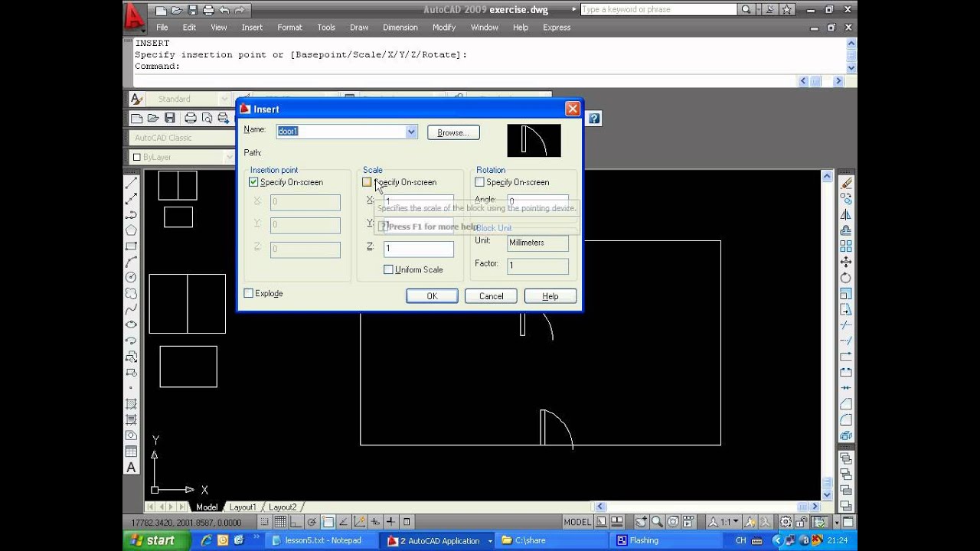
Task: Click Cancel in the Insert dialog
Action: coord(491,296)
